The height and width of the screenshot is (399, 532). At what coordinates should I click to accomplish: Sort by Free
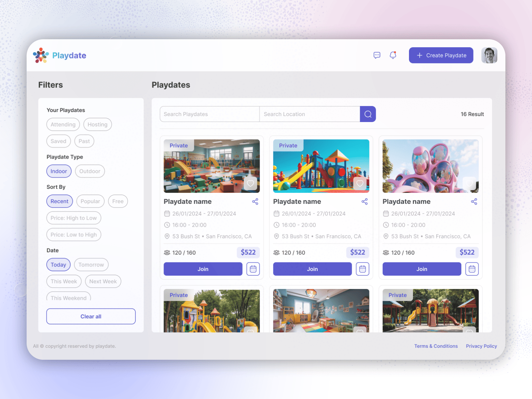coord(118,201)
